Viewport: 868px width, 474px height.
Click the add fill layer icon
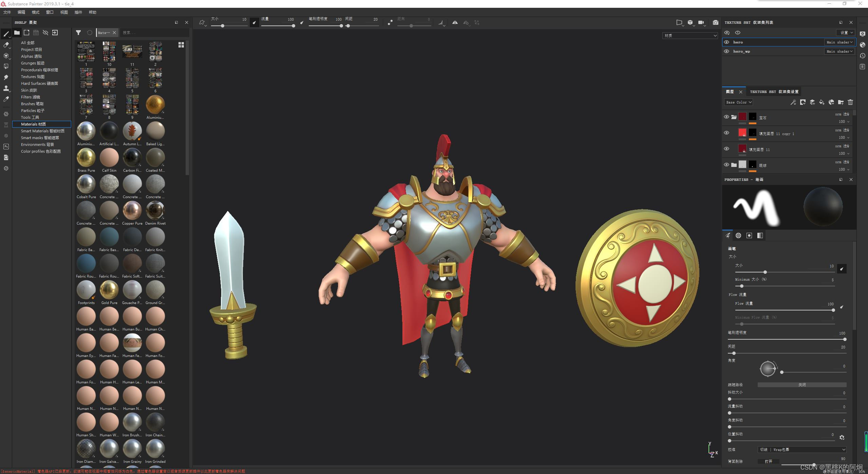click(x=822, y=102)
